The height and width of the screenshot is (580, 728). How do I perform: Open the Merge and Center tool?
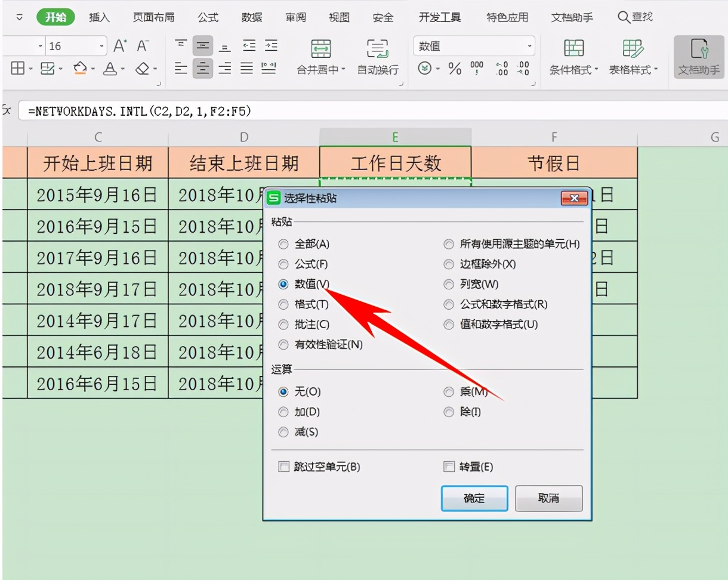[320, 56]
